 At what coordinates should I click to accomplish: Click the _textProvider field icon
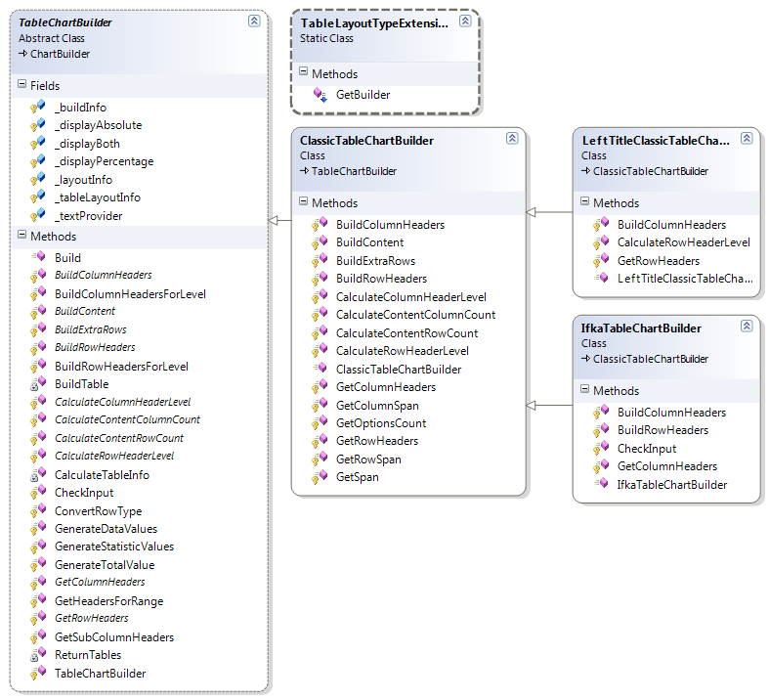(38, 216)
